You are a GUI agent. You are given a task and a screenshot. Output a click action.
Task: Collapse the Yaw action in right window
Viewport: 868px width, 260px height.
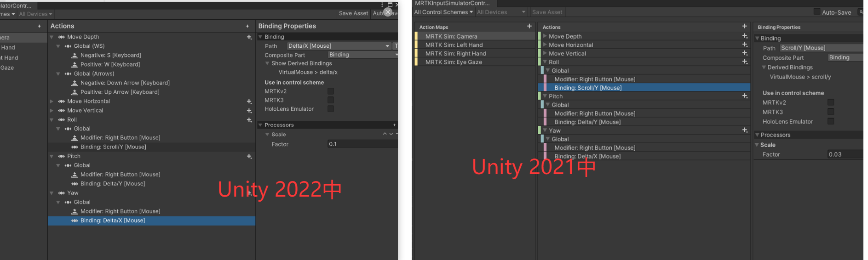[x=545, y=130]
